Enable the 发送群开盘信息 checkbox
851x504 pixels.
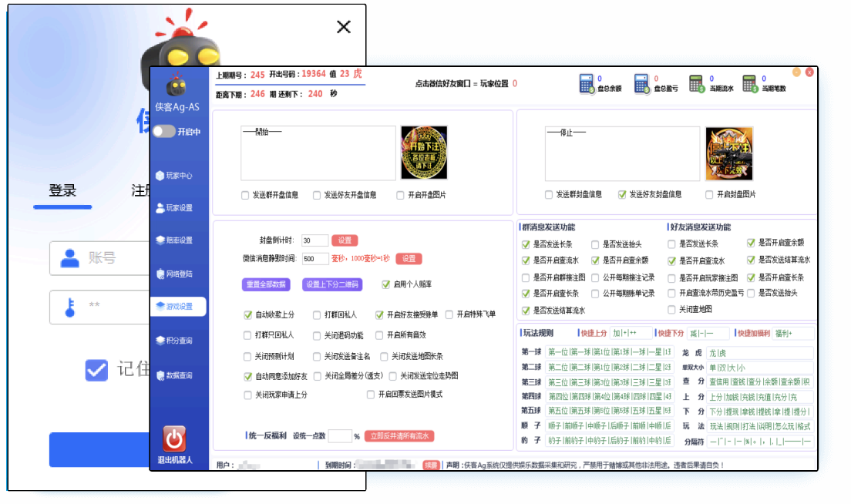pos(245,195)
